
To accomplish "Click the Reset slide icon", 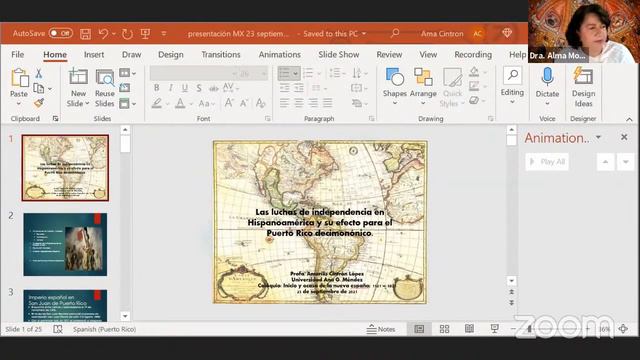I will coord(124,87).
